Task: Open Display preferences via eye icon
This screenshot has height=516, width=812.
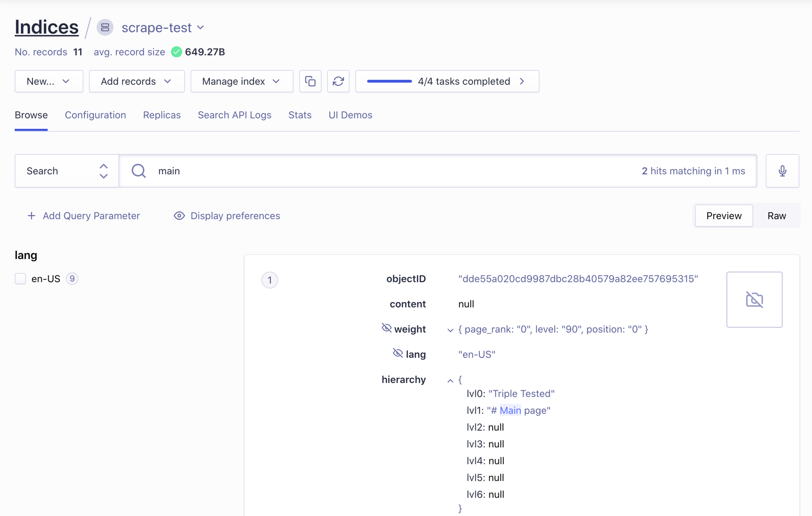Action: click(x=179, y=216)
